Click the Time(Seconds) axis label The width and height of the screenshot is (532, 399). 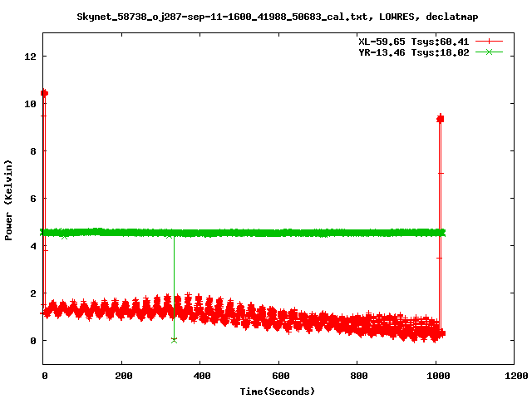click(x=277, y=392)
